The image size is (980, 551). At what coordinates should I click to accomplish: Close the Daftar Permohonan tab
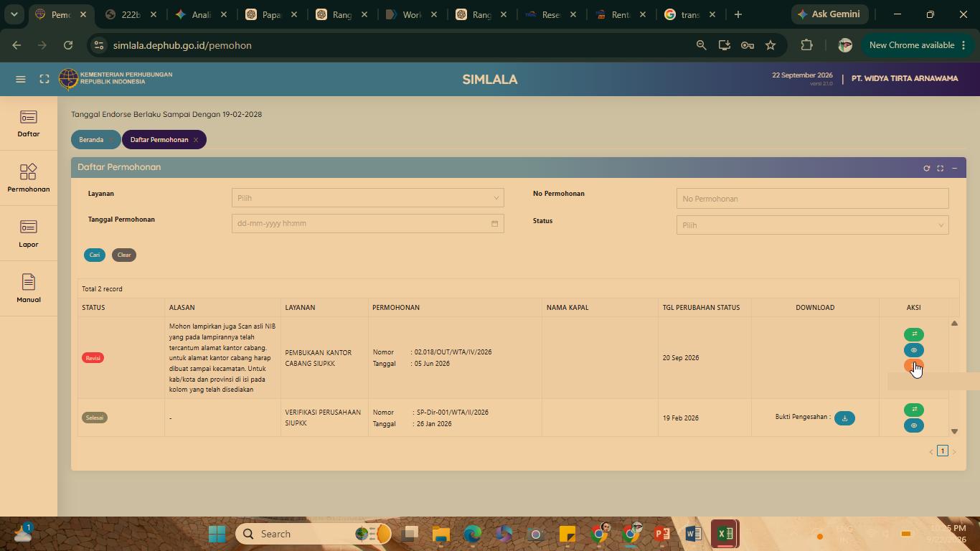(195, 140)
